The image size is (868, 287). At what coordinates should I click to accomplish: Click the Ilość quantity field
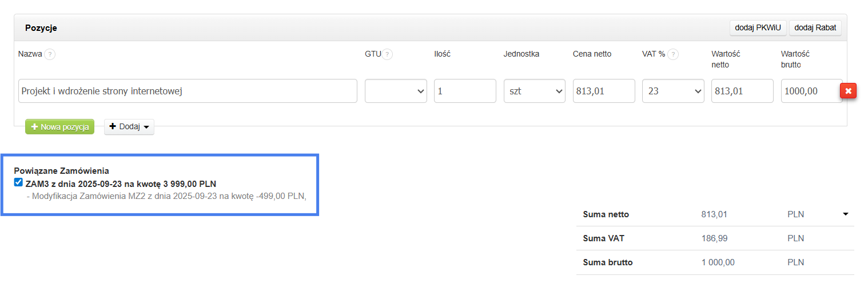coord(464,91)
